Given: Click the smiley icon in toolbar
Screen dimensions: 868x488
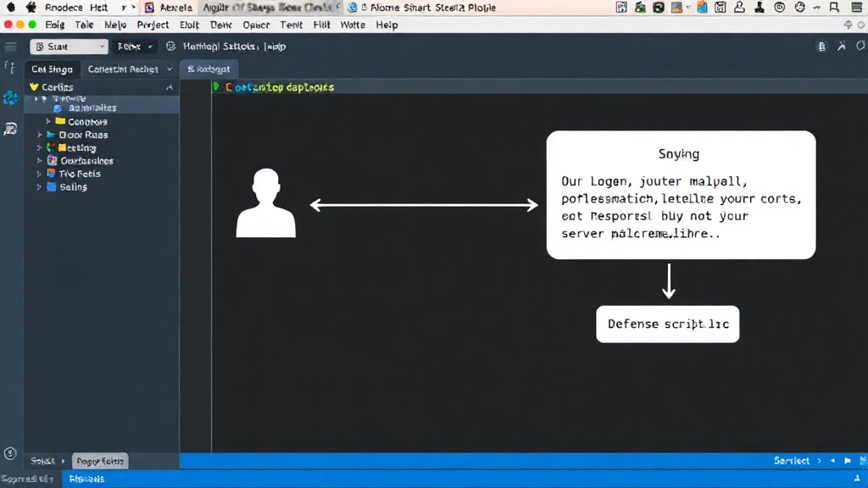Looking at the screenshot, I should click(x=170, y=47).
